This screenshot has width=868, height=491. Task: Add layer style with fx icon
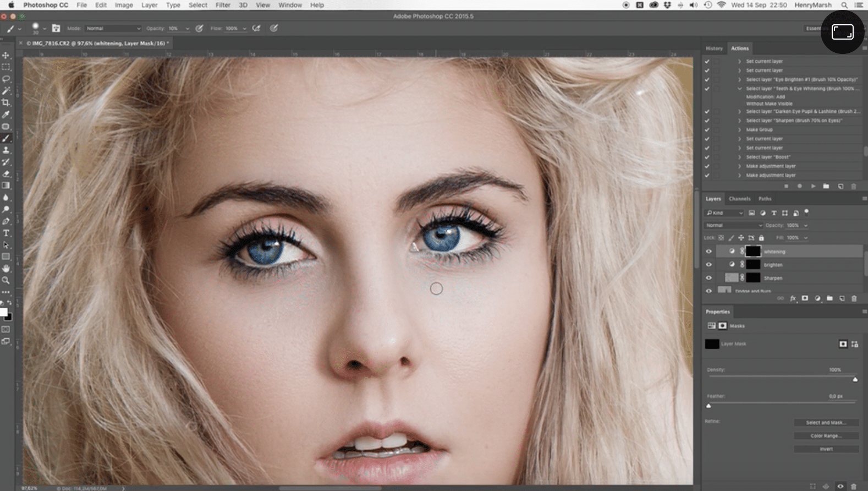click(793, 298)
